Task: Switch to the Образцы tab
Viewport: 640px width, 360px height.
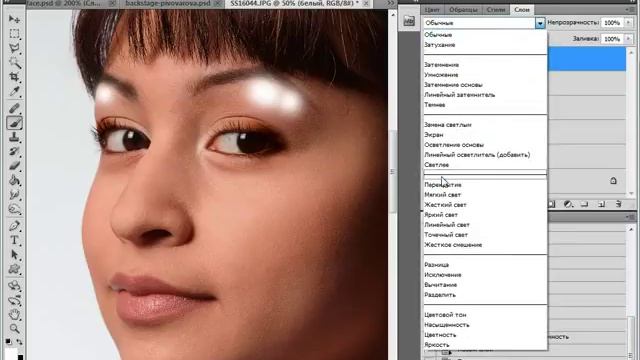Action: 463,9
